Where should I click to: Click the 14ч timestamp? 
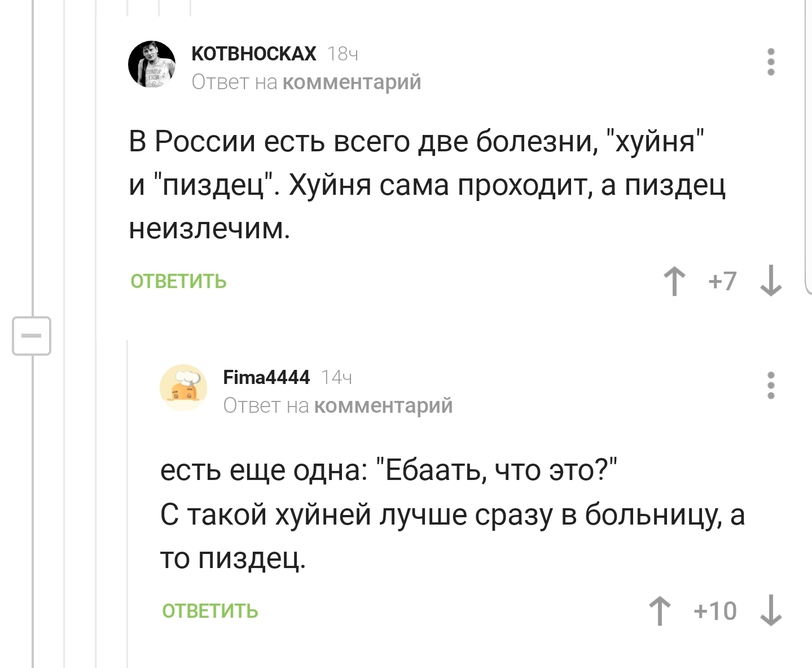click(x=336, y=378)
